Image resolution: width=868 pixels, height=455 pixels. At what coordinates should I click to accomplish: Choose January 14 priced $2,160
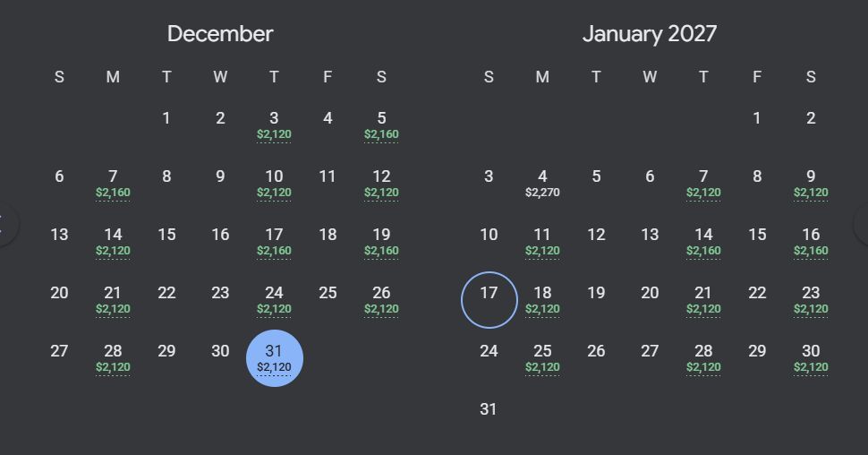tap(703, 242)
